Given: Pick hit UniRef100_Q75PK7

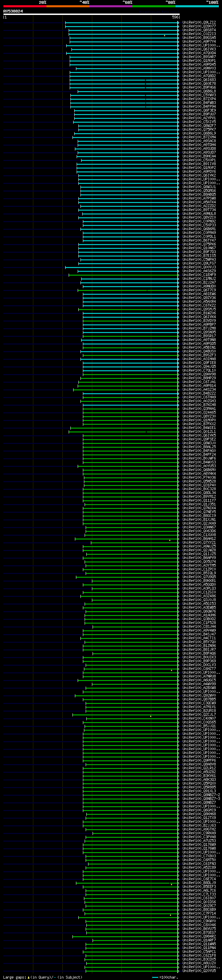Looking at the screenshot, I should 199,129.
